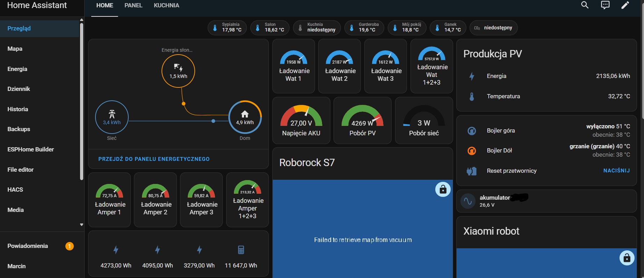Click the orange Bojler Dół thermostat icon
The height and width of the screenshot is (278, 644).
(472, 151)
